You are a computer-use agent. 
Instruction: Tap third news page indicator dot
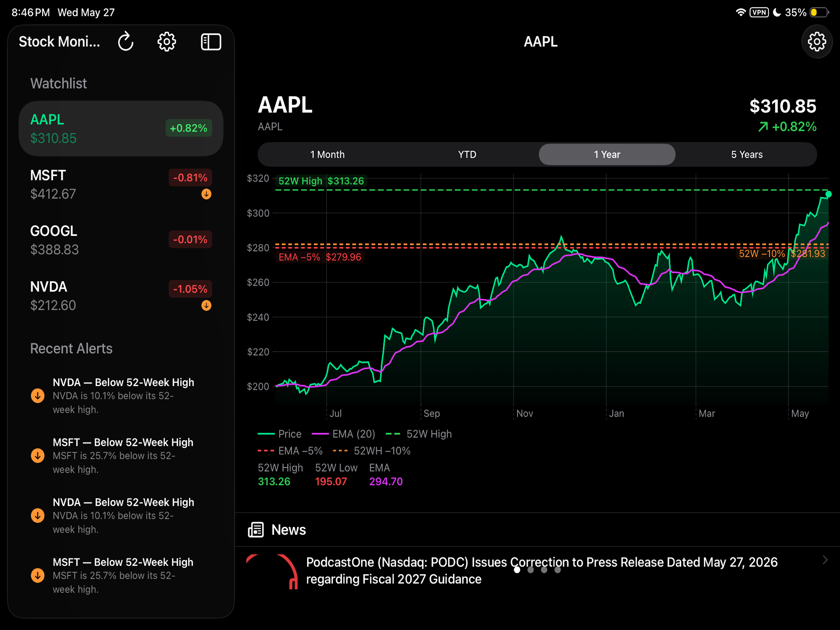pos(544,570)
